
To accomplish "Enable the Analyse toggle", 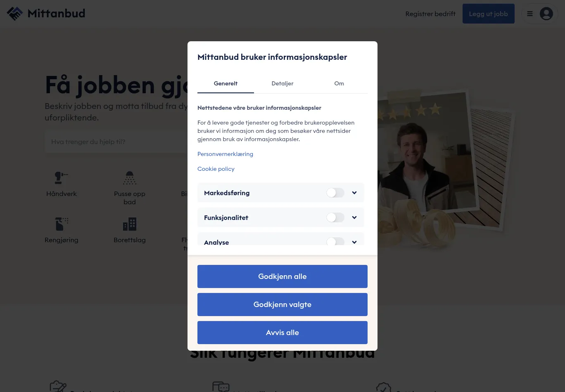I will 335,241.
